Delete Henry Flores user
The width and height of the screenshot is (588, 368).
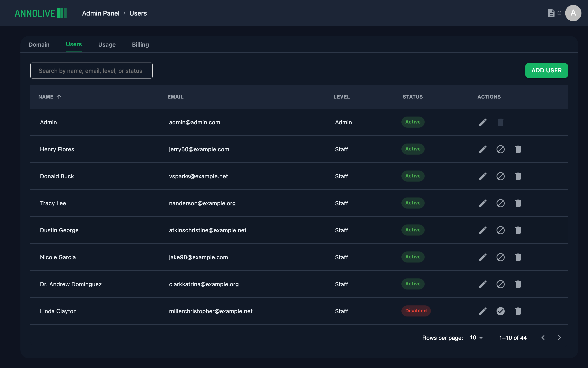point(518,149)
